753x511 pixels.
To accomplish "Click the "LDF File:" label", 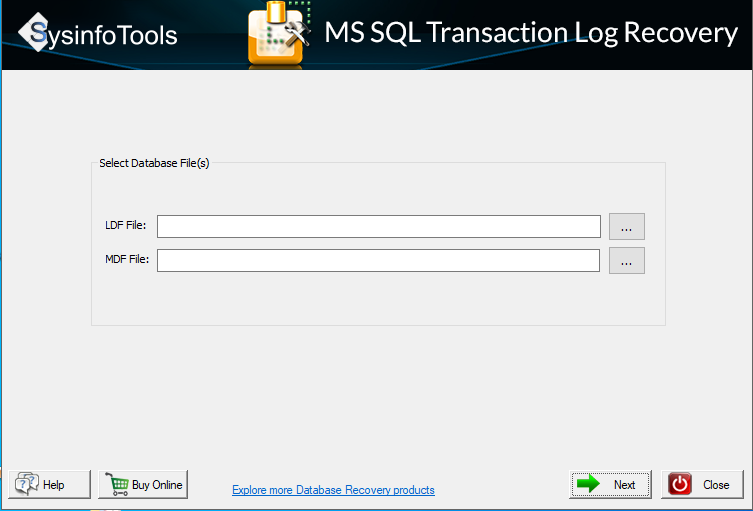I will click(x=126, y=227).
